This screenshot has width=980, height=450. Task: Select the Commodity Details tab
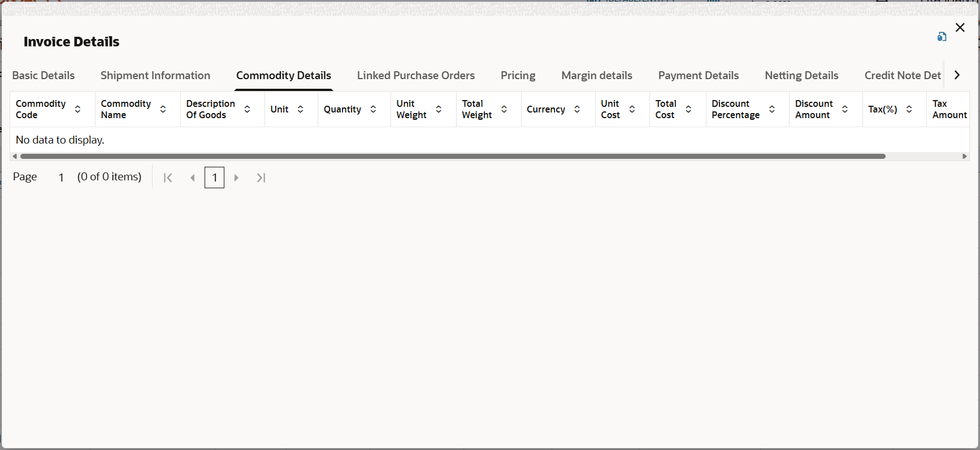pyautogui.click(x=284, y=76)
